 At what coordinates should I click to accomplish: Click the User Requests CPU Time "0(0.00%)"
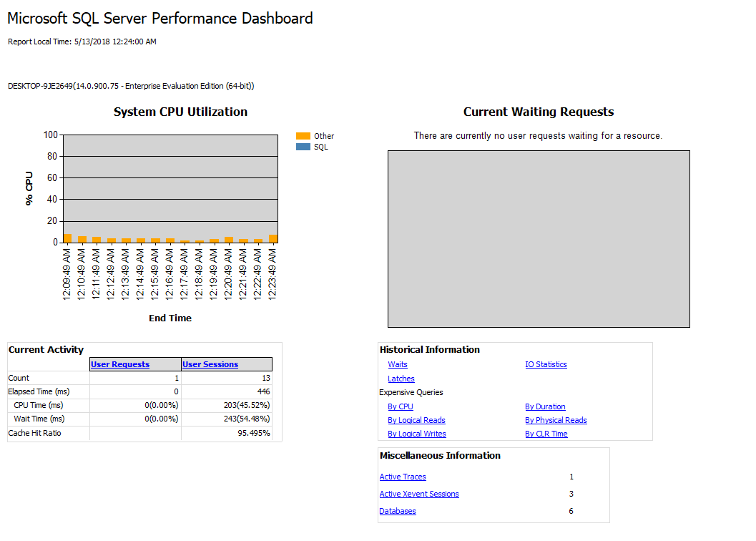click(162, 405)
